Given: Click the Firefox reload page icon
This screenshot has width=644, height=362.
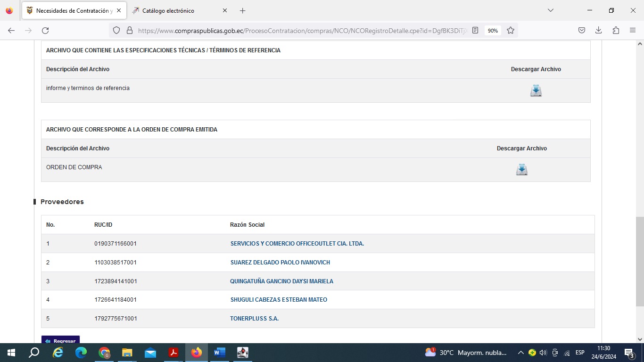Looking at the screenshot, I should pyautogui.click(x=45, y=31).
